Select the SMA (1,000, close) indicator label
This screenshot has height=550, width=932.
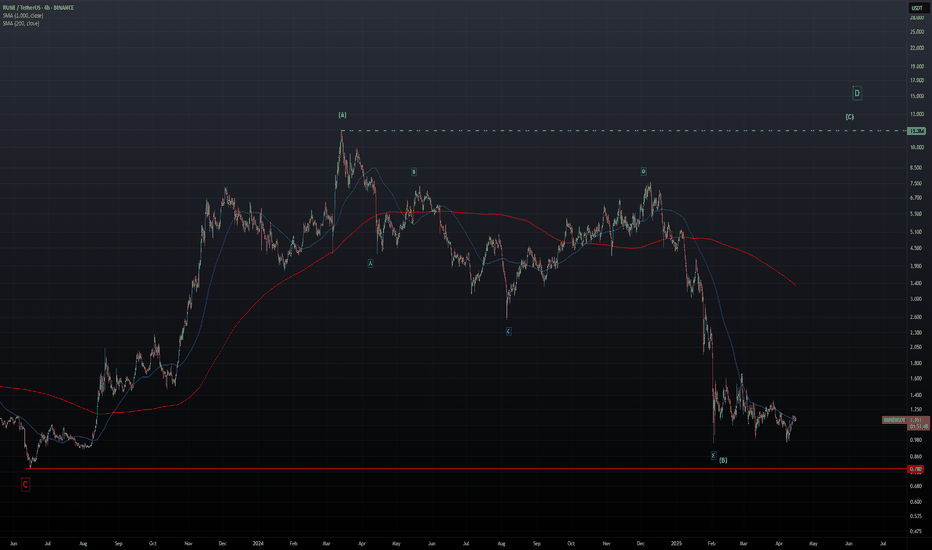(23, 15)
